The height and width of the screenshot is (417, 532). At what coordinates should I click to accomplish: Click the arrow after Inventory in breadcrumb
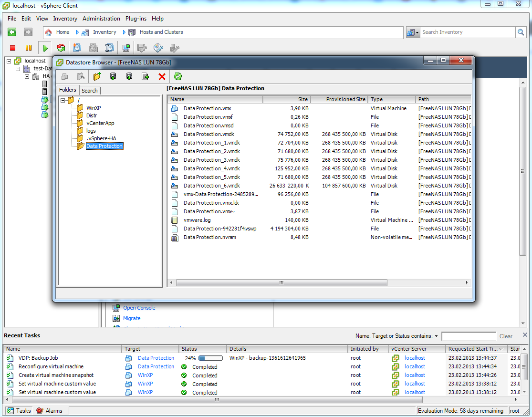click(x=124, y=32)
